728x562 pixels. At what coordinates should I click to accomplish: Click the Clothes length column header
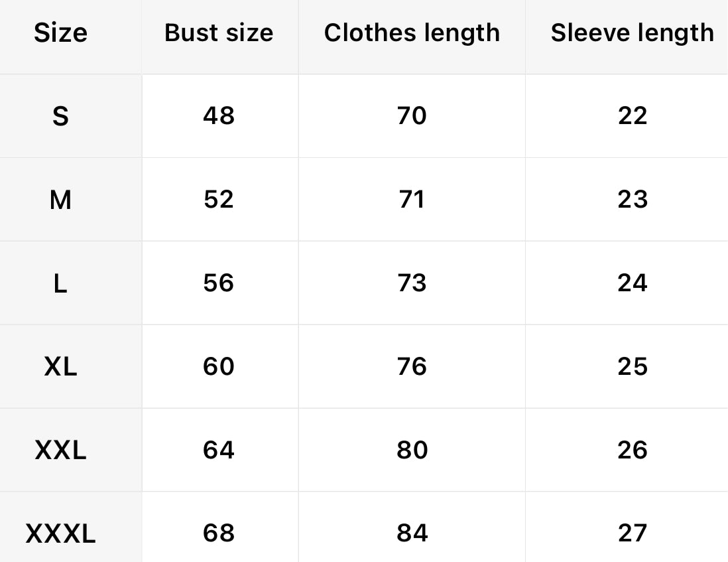click(x=412, y=33)
